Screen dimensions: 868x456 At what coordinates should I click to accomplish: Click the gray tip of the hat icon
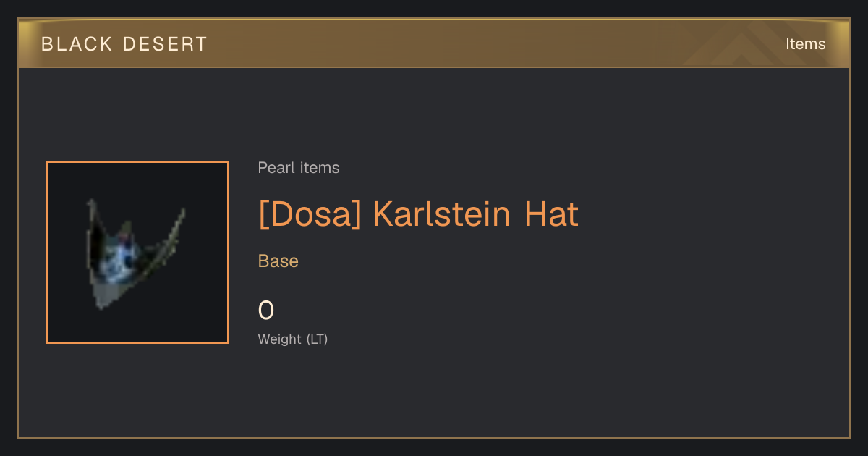(107, 297)
